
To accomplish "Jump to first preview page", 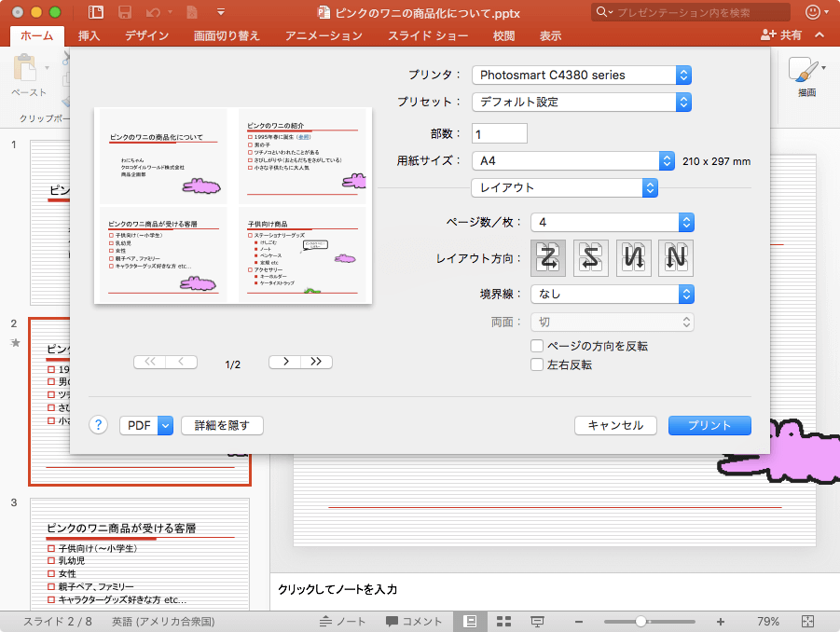I will [150, 362].
